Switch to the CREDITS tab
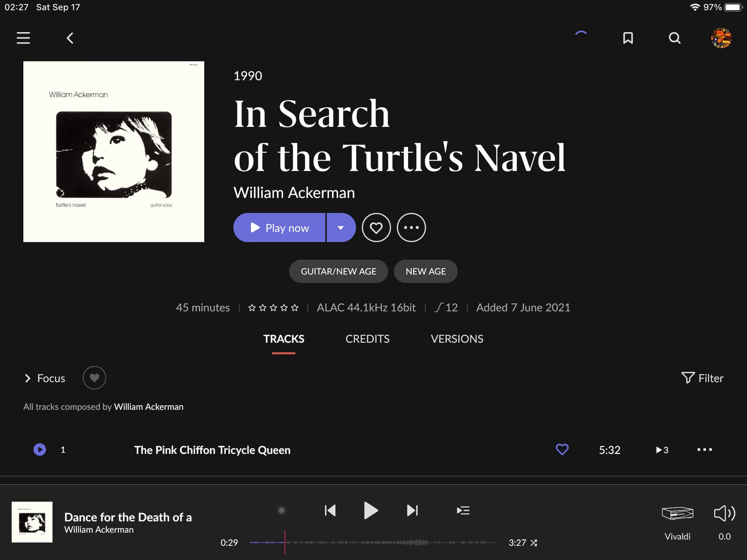Viewport: 747px width, 560px height. click(x=367, y=339)
